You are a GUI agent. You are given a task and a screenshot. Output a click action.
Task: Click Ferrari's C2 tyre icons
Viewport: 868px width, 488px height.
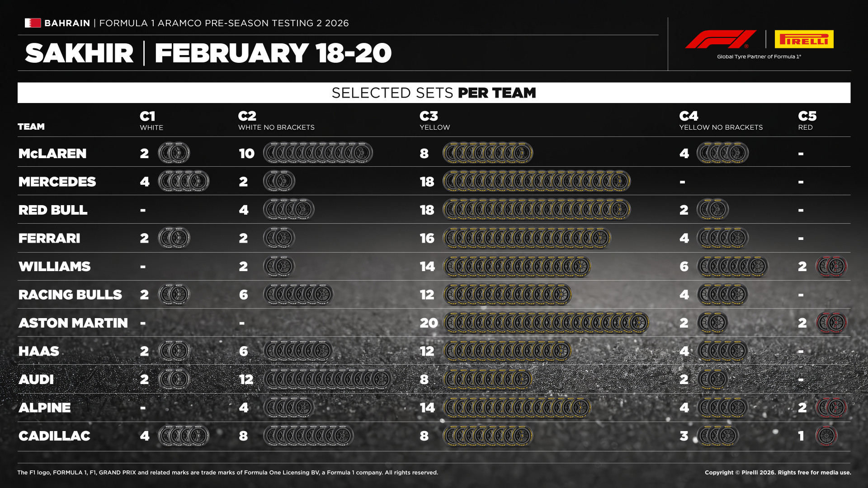(279, 238)
